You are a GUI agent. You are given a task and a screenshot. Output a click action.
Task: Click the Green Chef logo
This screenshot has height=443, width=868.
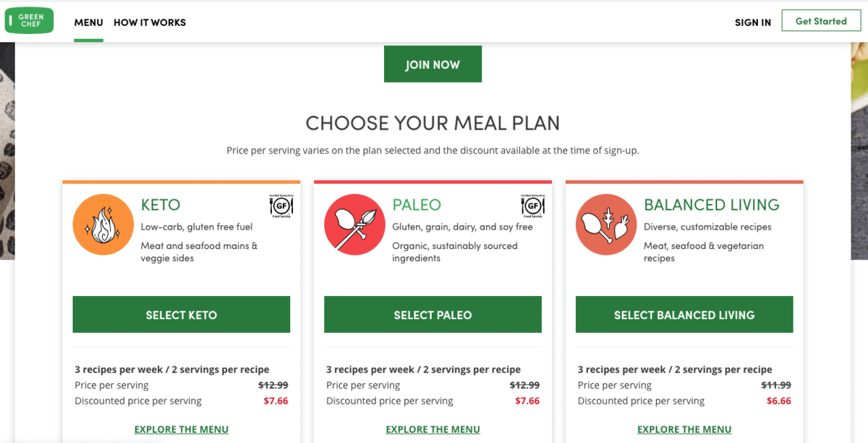click(x=30, y=21)
